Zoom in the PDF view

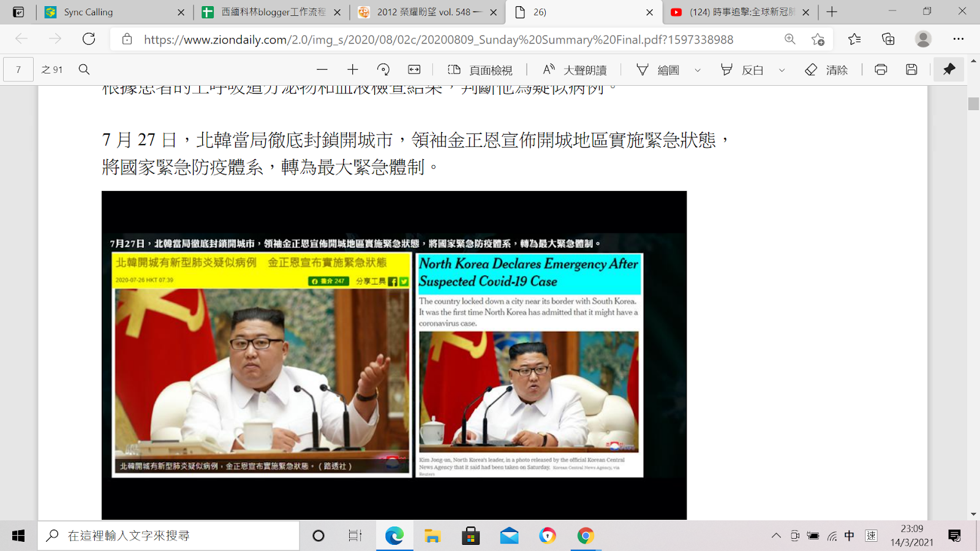353,70
